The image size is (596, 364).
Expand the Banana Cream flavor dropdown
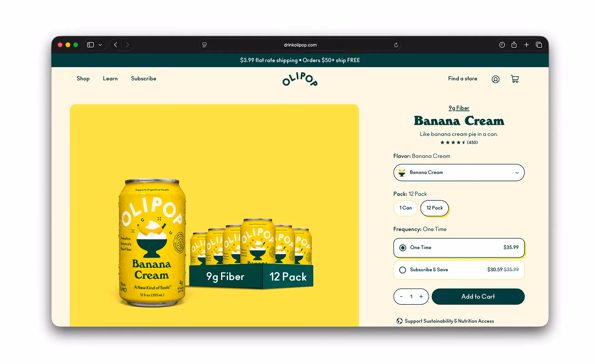(459, 172)
